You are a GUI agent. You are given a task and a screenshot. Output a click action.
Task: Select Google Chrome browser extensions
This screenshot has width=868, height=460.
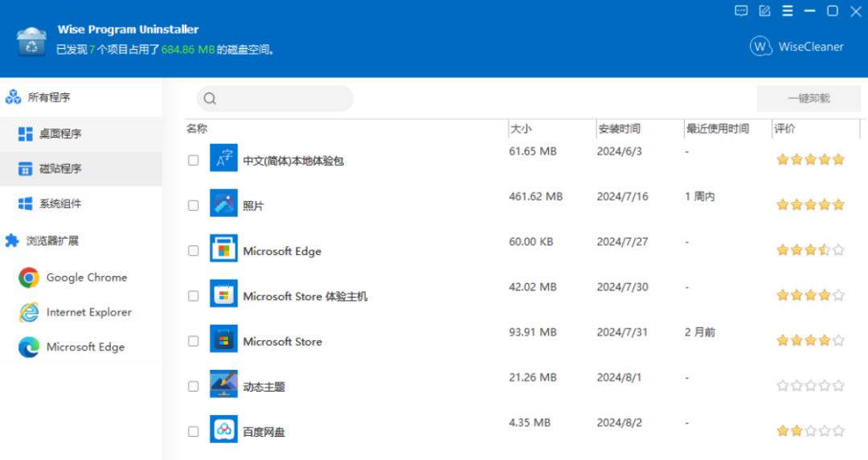point(81,277)
